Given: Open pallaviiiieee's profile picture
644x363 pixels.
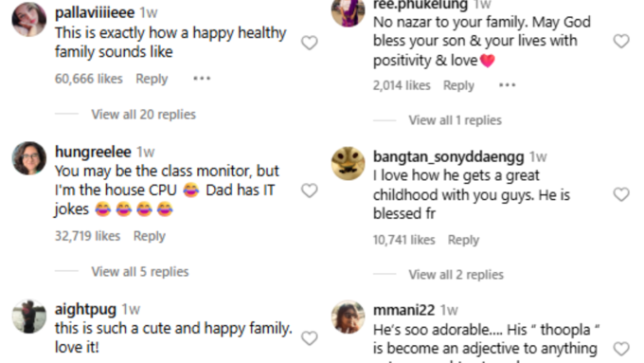Looking at the screenshot, I should coord(29,19).
